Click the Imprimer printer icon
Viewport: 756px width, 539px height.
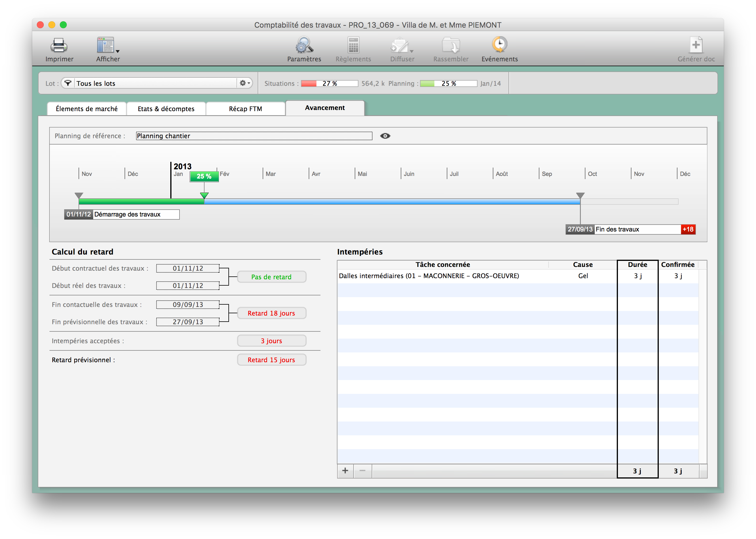[x=59, y=45]
